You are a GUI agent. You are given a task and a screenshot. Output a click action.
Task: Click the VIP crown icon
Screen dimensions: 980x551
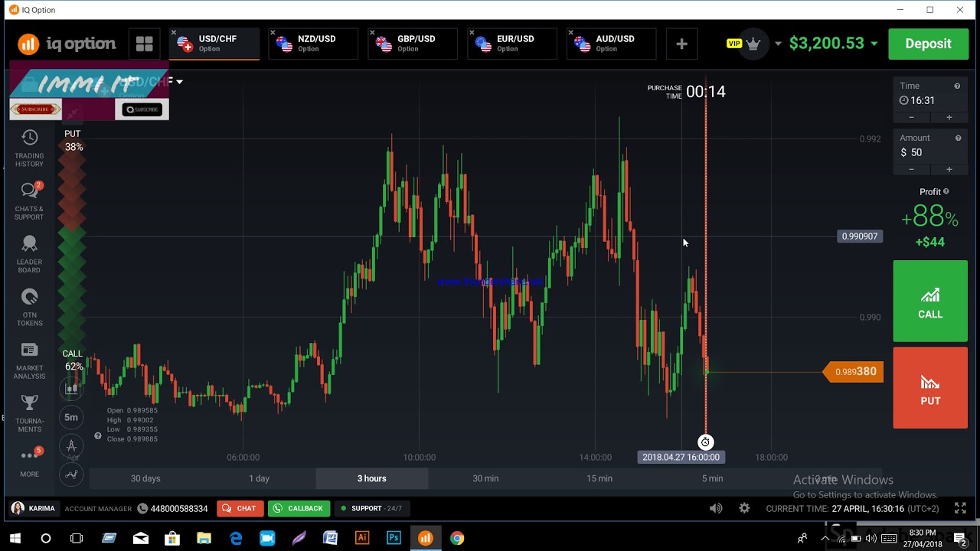tap(753, 44)
